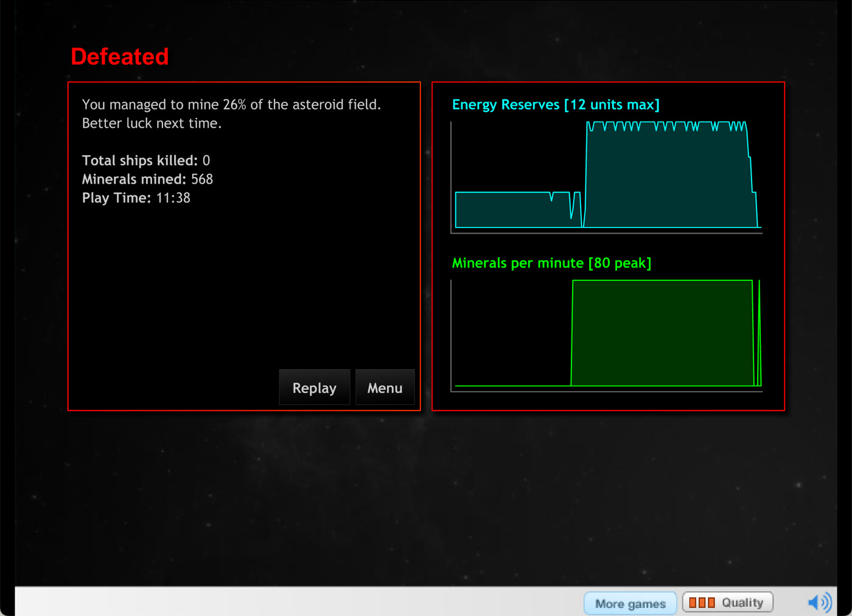Open the Menu button
Viewport: 852px width, 616px height.
[385, 387]
